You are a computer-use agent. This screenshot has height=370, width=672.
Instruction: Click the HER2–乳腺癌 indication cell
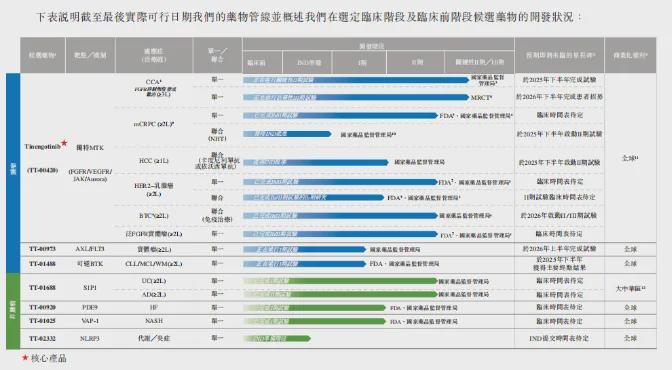[x=153, y=190]
